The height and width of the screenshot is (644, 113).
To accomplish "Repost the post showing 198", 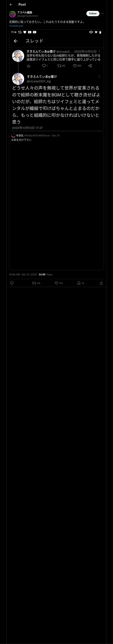I will pyautogui.click(x=36, y=283).
